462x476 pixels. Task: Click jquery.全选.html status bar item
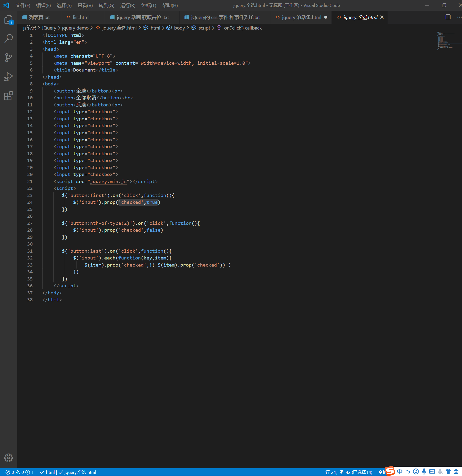click(x=78, y=472)
